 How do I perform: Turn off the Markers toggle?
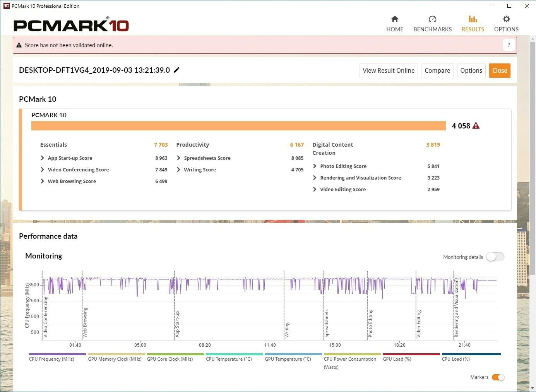(498, 377)
